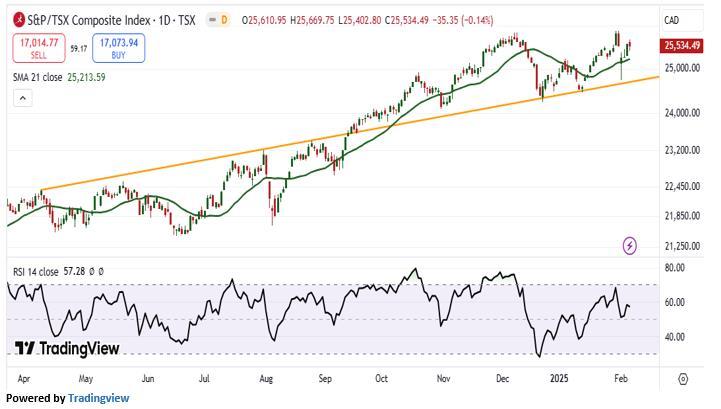The width and height of the screenshot is (721, 409).
Task: Open chart settings gear icon on time axis
Action: [683, 379]
